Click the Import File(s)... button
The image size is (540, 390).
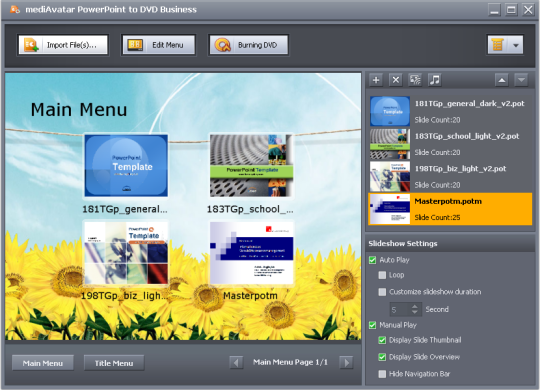pyautogui.click(x=63, y=45)
